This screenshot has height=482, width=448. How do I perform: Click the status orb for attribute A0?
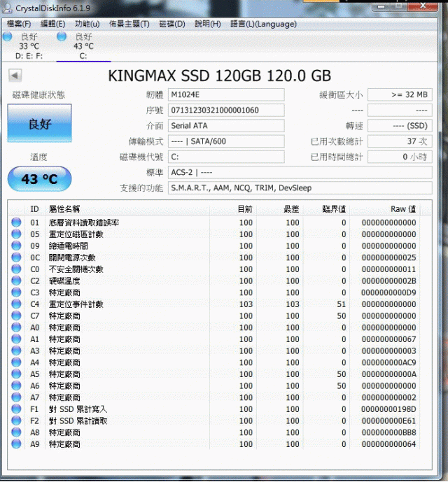[x=16, y=327]
